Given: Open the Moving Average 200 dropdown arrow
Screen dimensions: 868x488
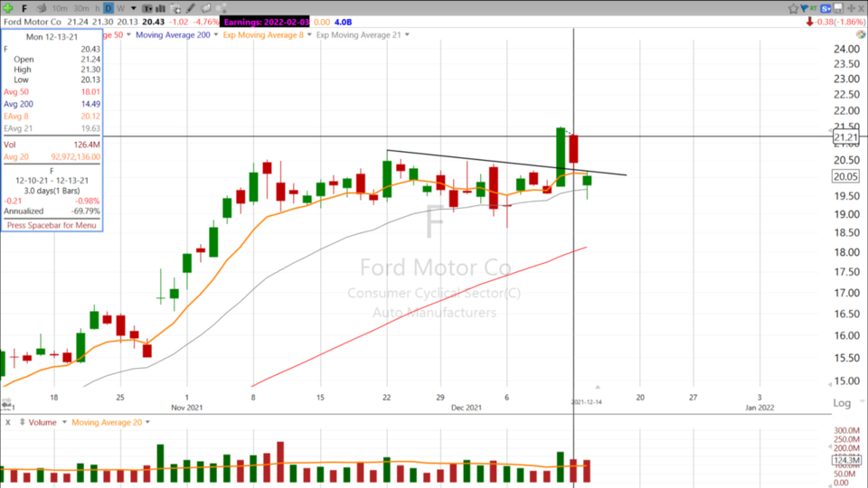Looking at the screenshot, I should (216, 35).
